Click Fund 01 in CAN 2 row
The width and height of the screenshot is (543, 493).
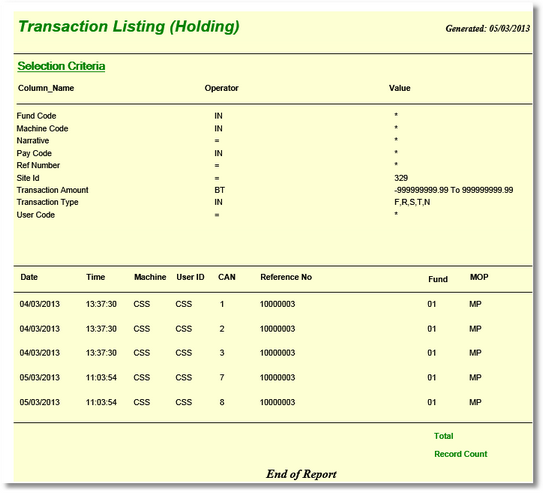[x=431, y=329]
